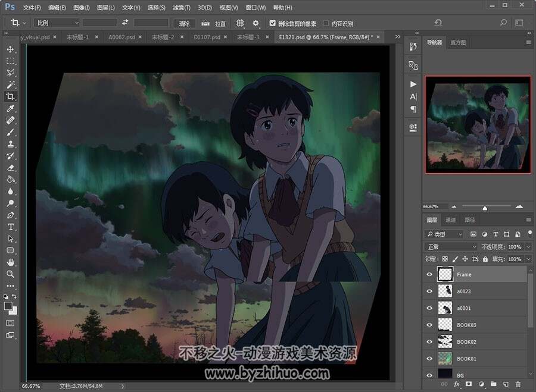
Task: Show hidden document tabs with double arrow
Action: pos(398,36)
